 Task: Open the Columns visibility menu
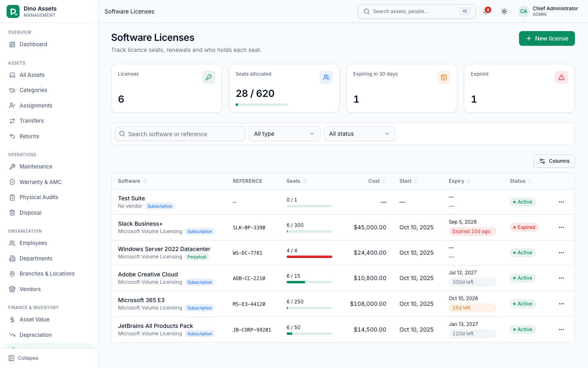554,161
